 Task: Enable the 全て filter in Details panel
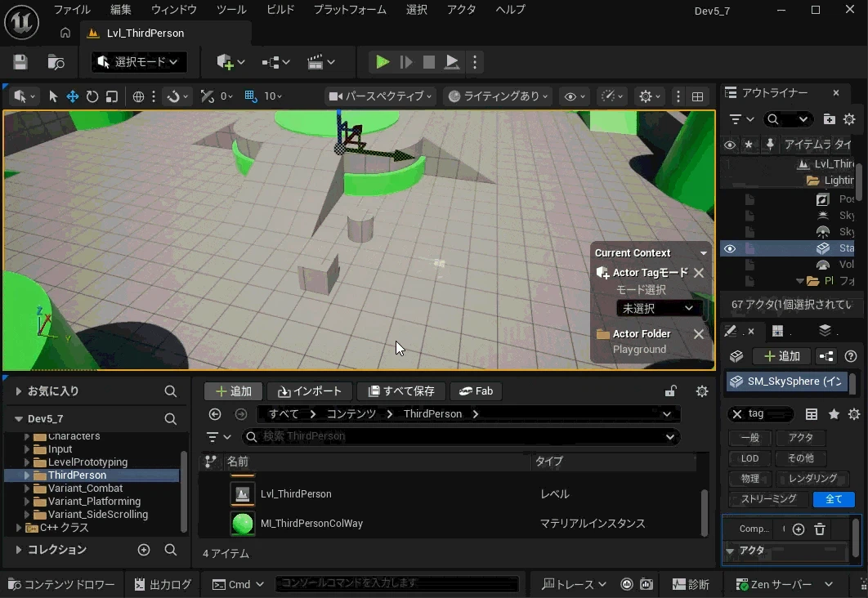tap(834, 499)
